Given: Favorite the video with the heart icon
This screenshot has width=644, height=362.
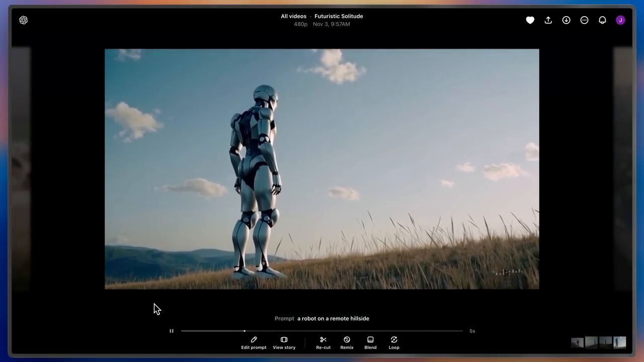Looking at the screenshot, I should click(530, 20).
